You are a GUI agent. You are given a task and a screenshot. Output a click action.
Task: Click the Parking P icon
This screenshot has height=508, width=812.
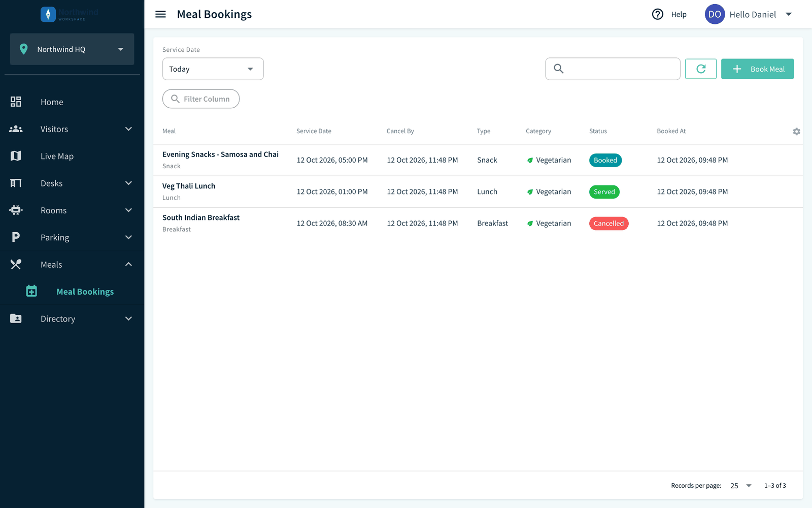[x=16, y=237]
